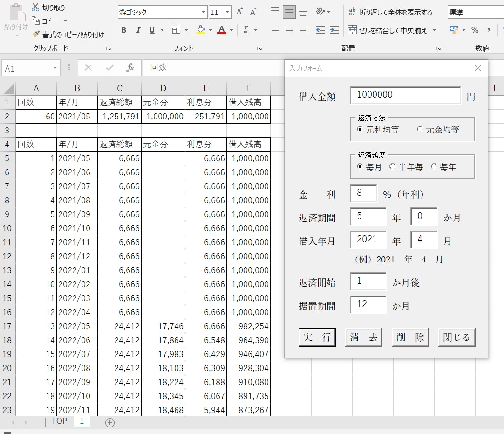Select row 17 header
This screenshot has height=434, width=504.
click(x=7, y=326)
